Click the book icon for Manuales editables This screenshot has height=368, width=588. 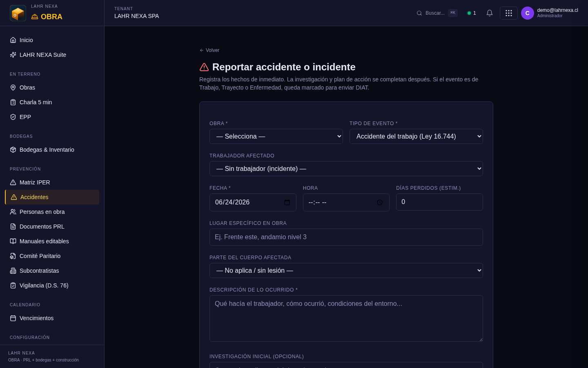pyautogui.click(x=13, y=241)
